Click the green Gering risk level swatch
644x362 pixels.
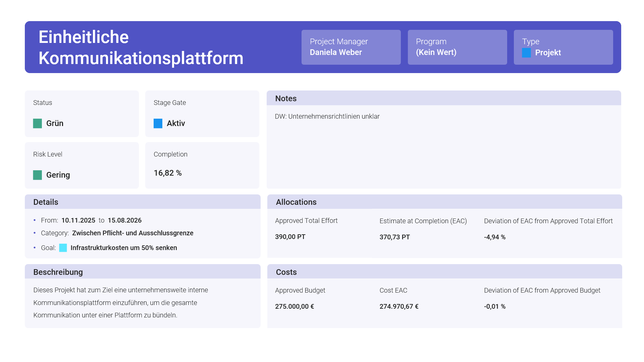(x=38, y=175)
